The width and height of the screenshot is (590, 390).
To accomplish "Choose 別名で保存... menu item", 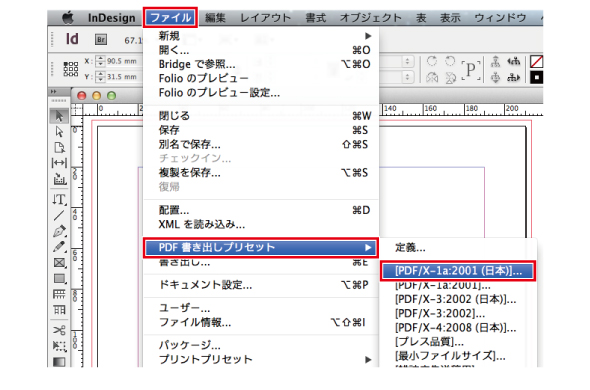I will (x=261, y=144).
